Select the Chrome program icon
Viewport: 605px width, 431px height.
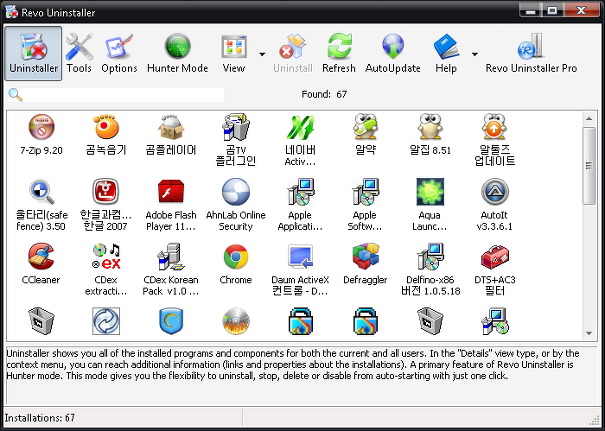236,256
